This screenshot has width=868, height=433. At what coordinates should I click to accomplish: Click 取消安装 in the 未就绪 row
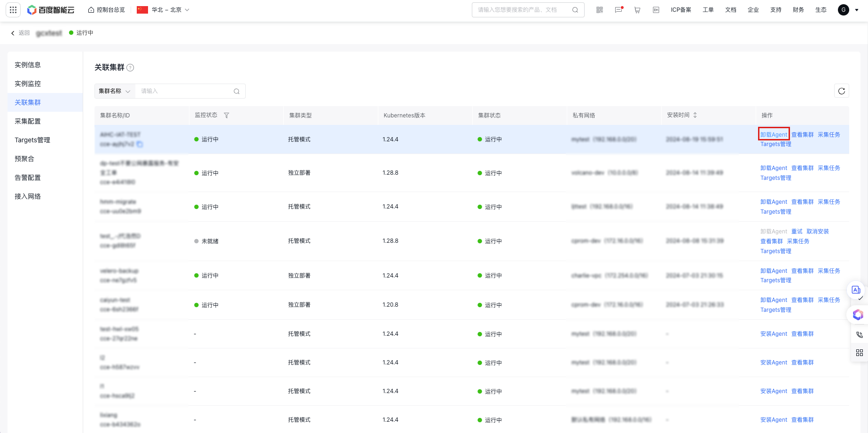pyautogui.click(x=818, y=232)
